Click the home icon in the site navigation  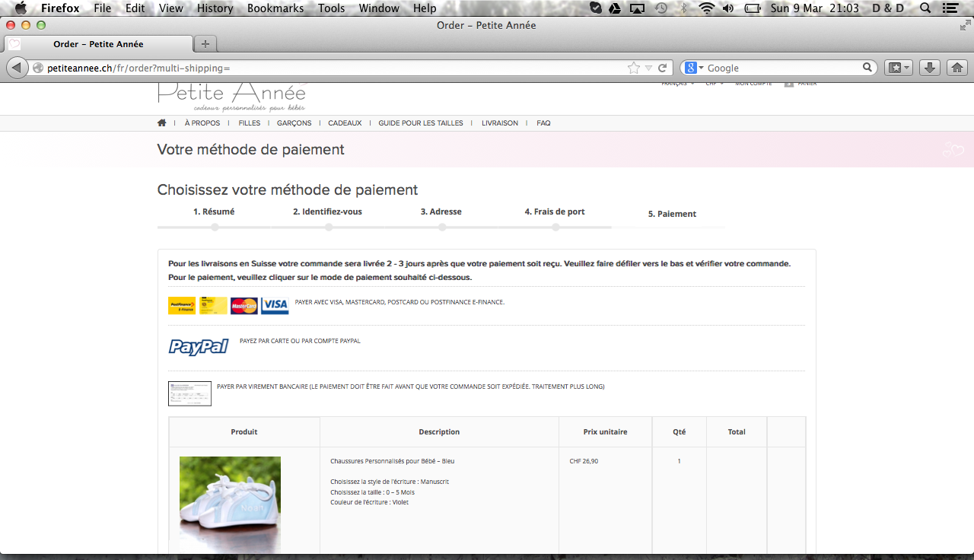pyautogui.click(x=161, y=123)
